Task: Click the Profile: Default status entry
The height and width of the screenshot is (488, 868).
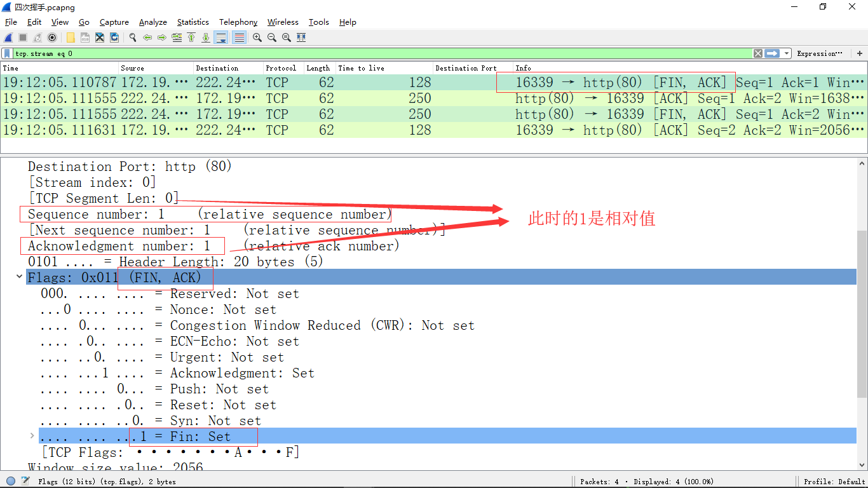Action: (834, 482)
